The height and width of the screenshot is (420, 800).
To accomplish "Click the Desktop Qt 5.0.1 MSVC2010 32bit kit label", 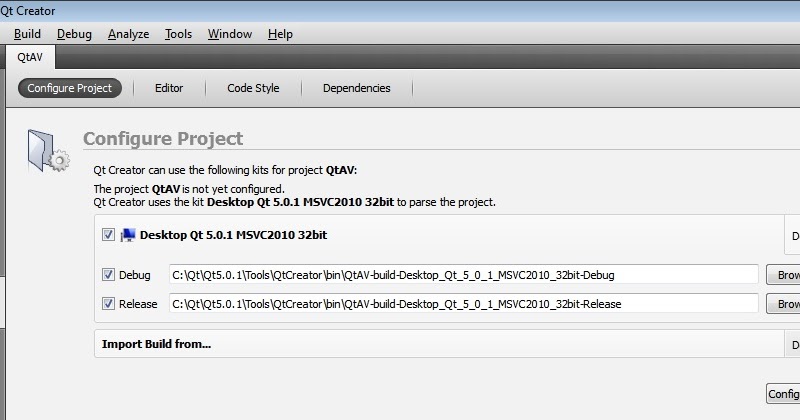I will point(233,235).
